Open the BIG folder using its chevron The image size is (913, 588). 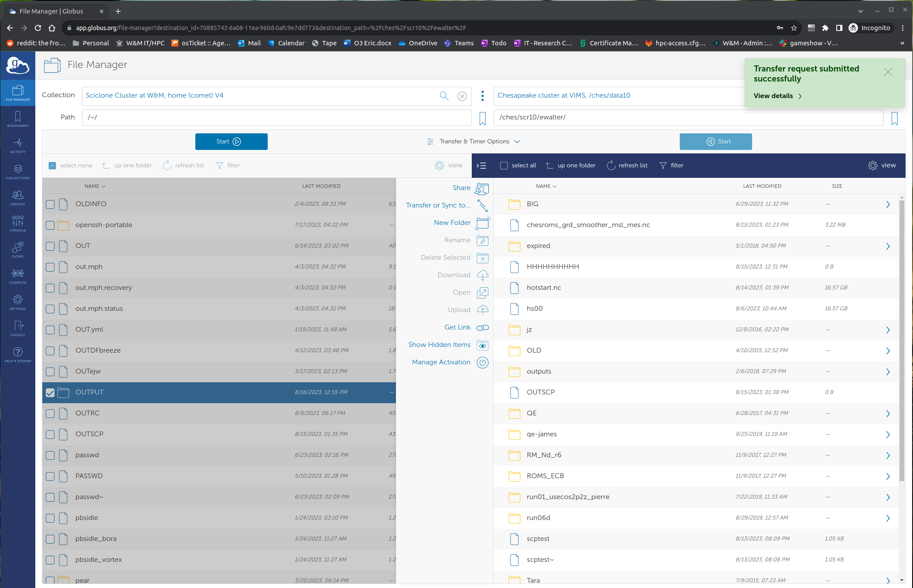point(888,204)
